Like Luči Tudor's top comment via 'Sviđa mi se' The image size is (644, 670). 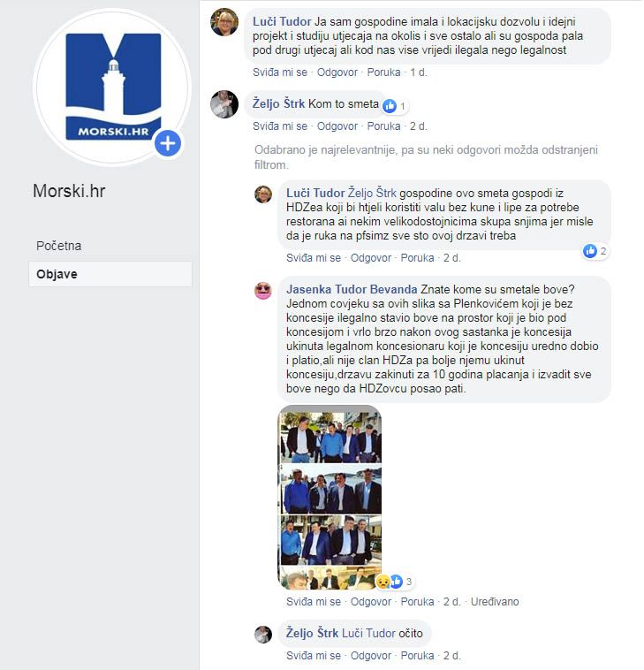click(280, 72)
